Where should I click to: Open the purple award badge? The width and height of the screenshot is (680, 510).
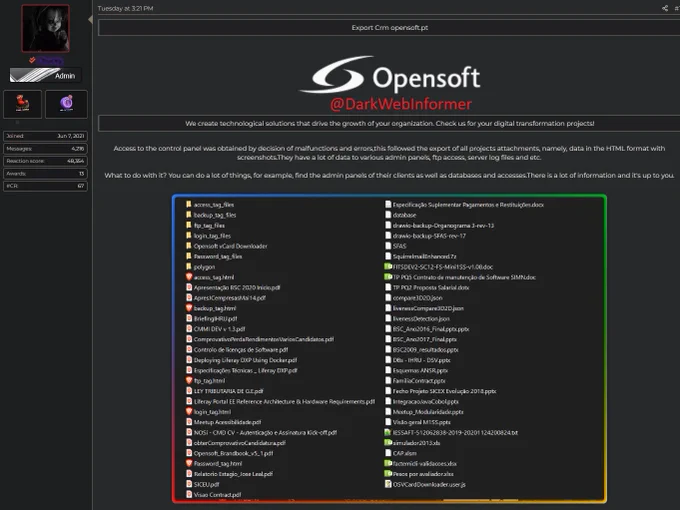(66, 104)
